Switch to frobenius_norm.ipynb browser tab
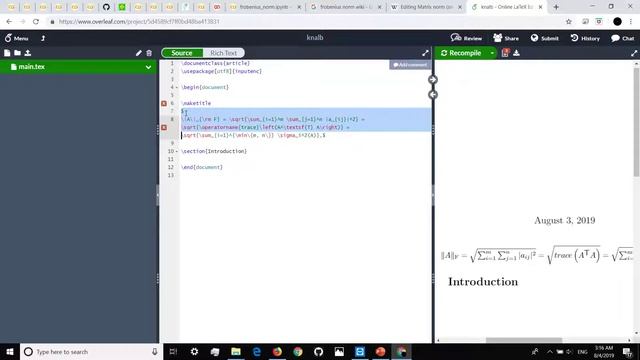The width and height of the screenshot is (640, 360). pyautogui.click(x=265, y=7)
